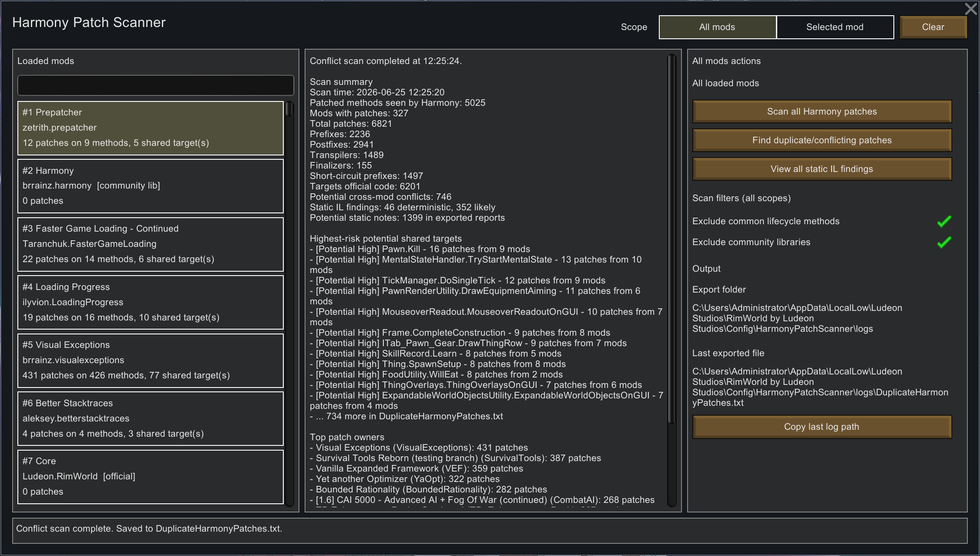The height and width of the screenshot is (556, 980).
Task: Click ThingOverlays.ThingOverlaysOnGUI result line
Action: (x=476, y=385)
